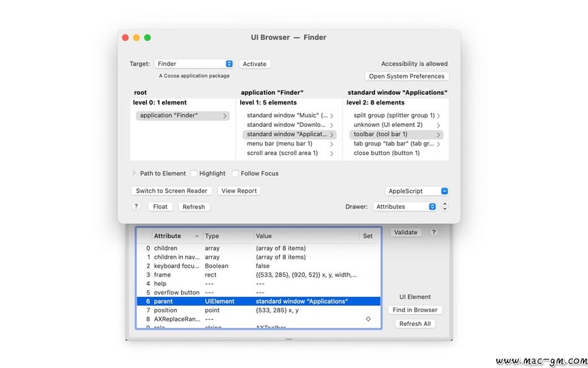The width and height of the screenshot is (588, 368).
Task: Click Switch to Screen Reader button
Action: pyautogui.click(x=172, y=191)
